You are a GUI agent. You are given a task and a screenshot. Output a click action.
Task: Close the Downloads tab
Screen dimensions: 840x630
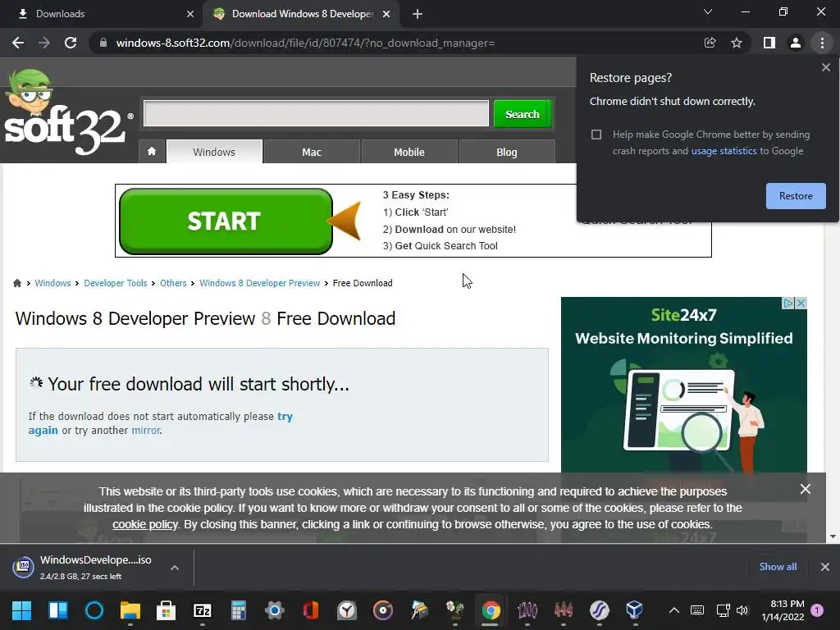coord(190,14)
